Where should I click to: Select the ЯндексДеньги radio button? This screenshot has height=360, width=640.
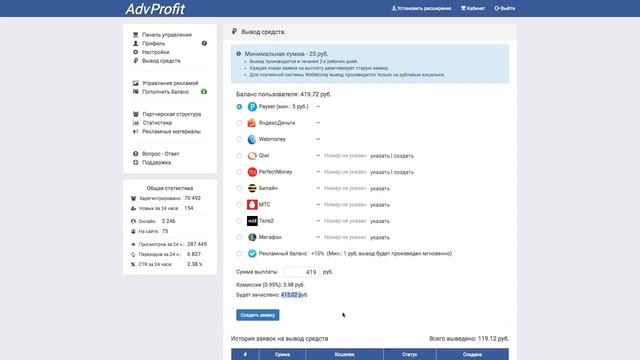coord(239,123)
